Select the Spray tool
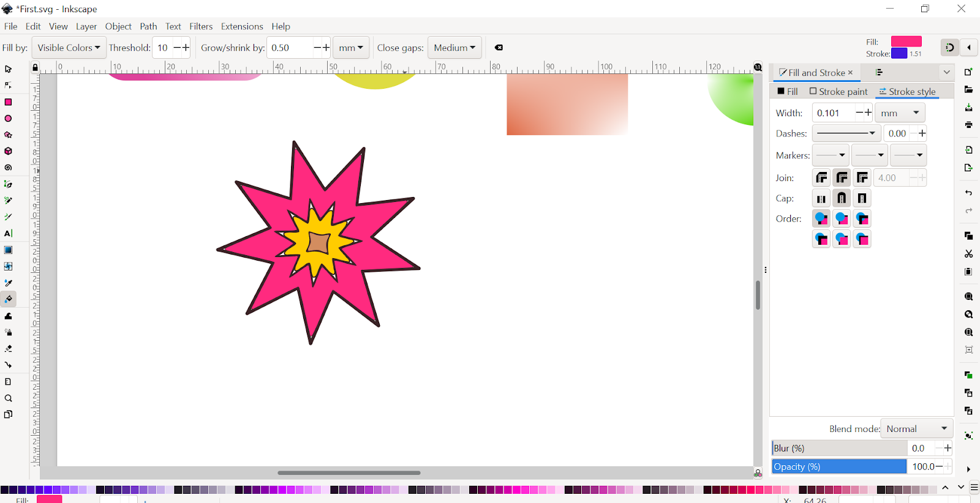The width and height of the screenshot is (980, 503). 8,332
